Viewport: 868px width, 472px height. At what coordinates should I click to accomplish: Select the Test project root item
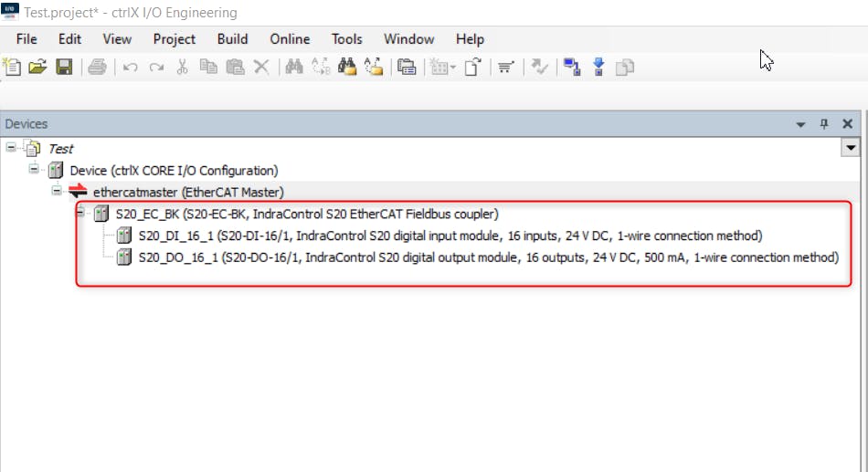point(61,149)
